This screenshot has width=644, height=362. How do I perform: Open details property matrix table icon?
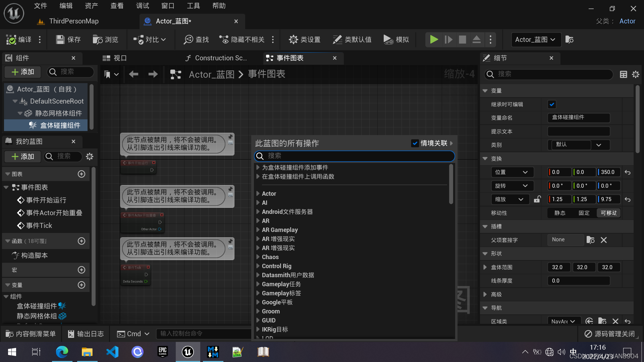click(623, 74)
